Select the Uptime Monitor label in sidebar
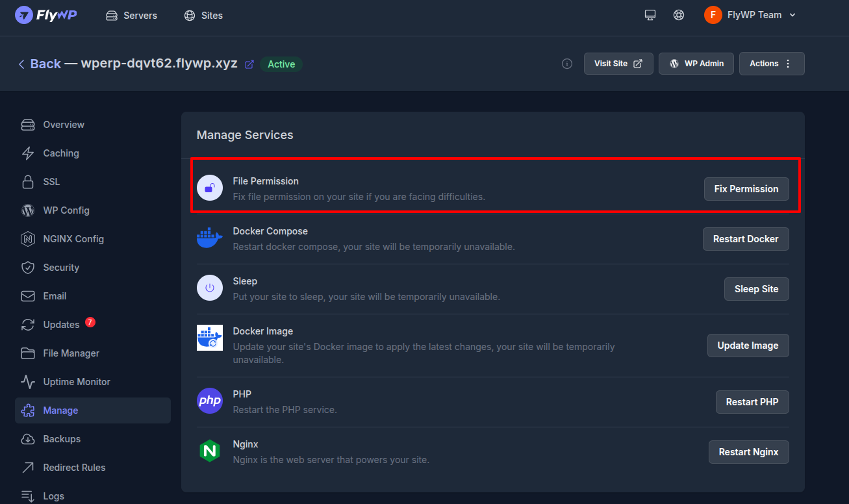The width and height of the screenshot is (849, 504). [x=77, y=382]
